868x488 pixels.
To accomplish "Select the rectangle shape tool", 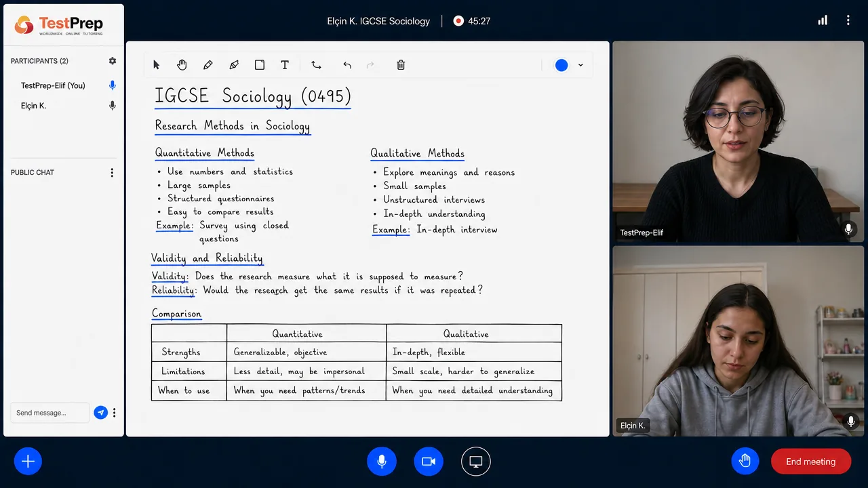I will (260, 65).
